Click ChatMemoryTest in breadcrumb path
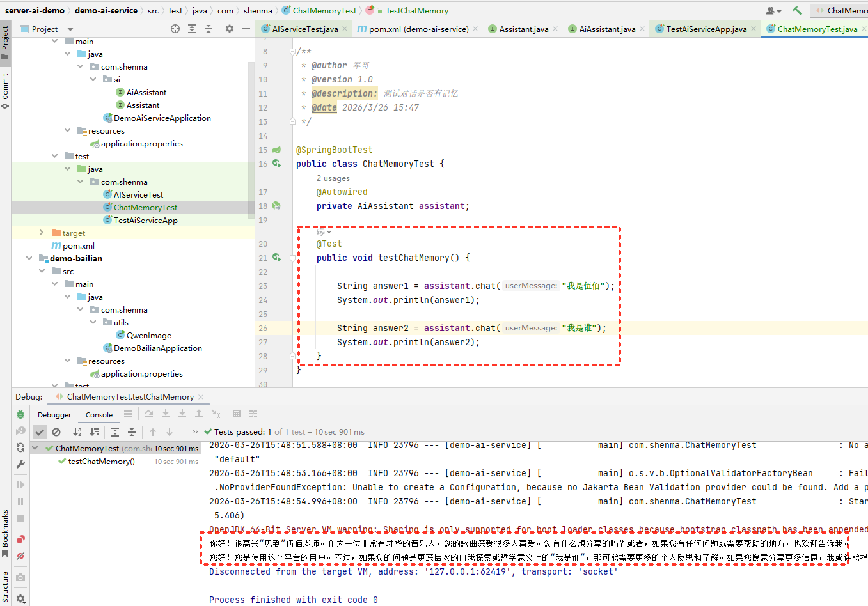The image size is (868, 606). (x=324, y=10)
